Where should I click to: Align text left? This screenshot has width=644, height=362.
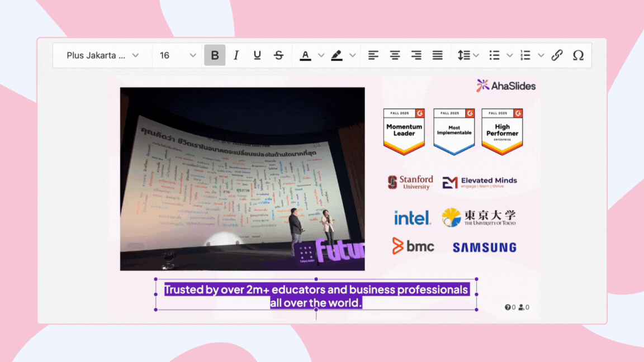373,55
